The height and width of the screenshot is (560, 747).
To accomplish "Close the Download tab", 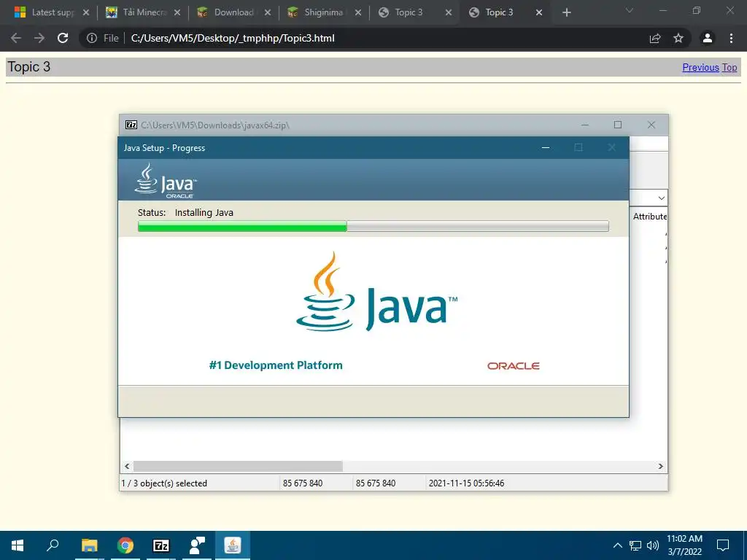I will [x=268, y=12].
